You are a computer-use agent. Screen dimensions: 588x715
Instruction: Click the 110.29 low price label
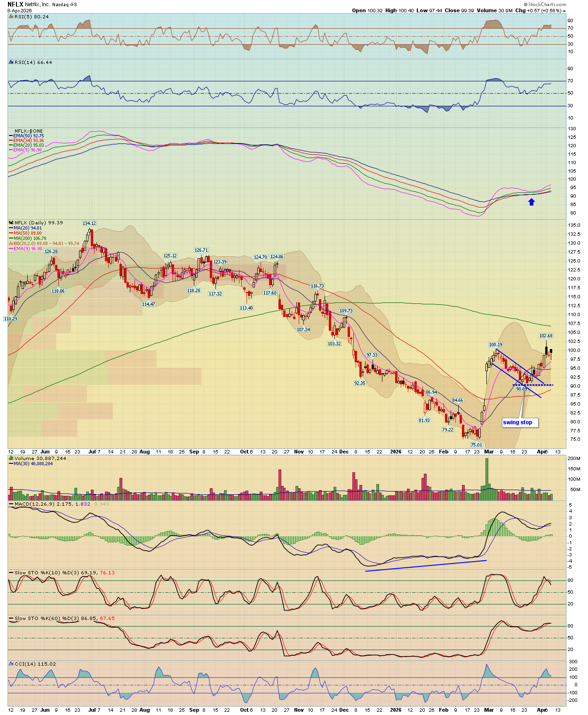[x=11, y=318]
